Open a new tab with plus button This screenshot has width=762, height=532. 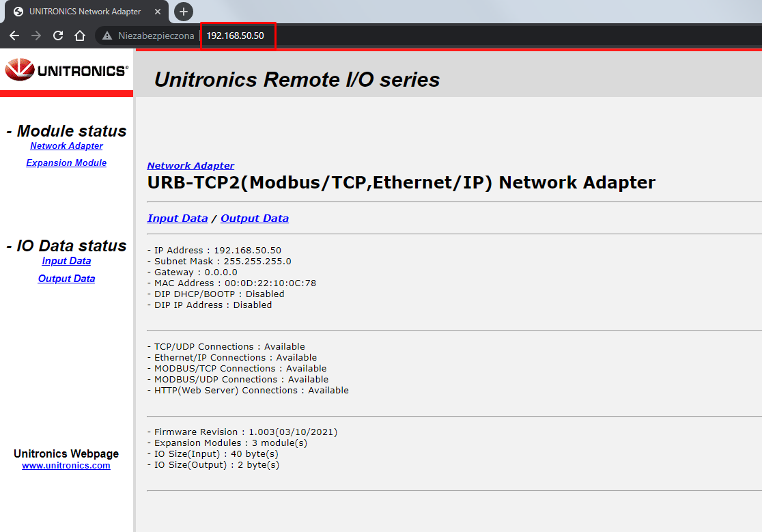pyautogui.click(x=183, y=12)
